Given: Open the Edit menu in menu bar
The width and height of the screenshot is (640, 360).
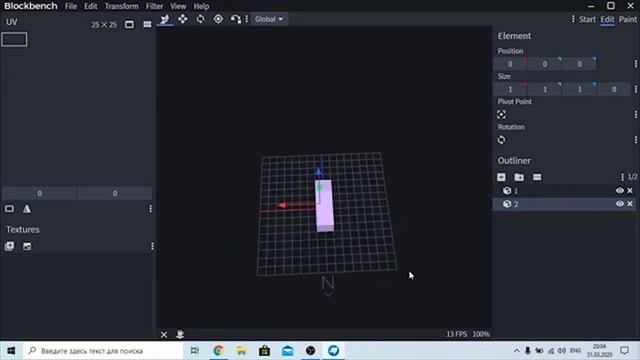Looking at the screenshot, I should click(x=91, y=6).
